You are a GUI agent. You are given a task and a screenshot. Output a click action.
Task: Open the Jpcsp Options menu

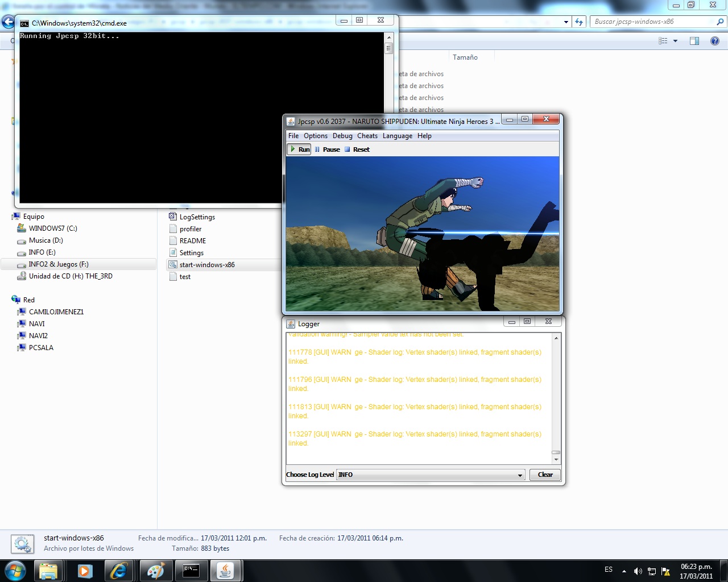click(x=316, y=136)
